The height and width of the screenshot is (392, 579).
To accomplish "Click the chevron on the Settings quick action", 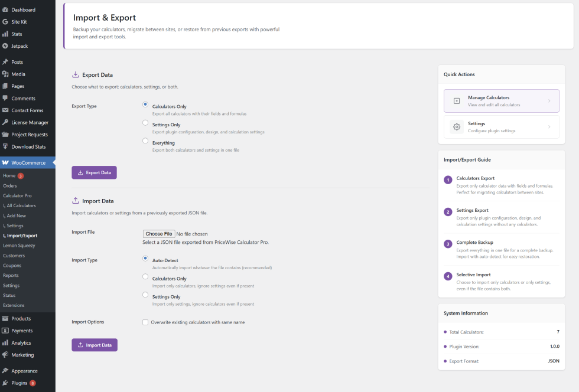I will point(549,127).
